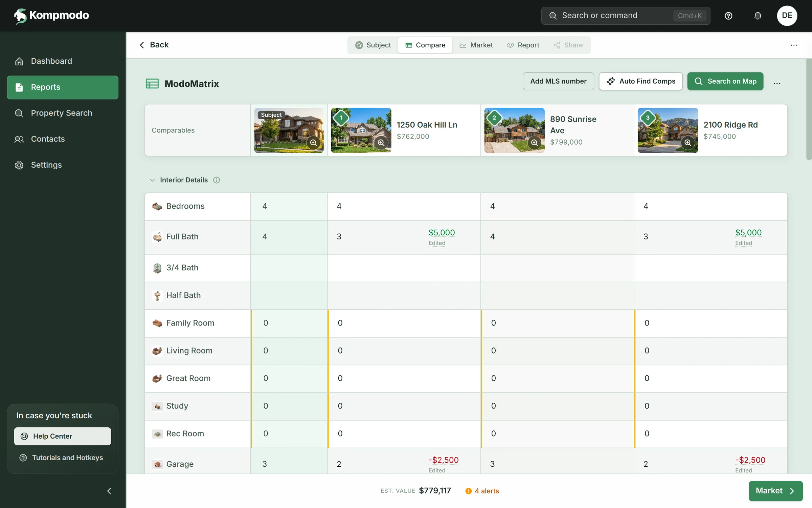Click Search on Map button
Screen dimensions: 812x508
point(725,81)
